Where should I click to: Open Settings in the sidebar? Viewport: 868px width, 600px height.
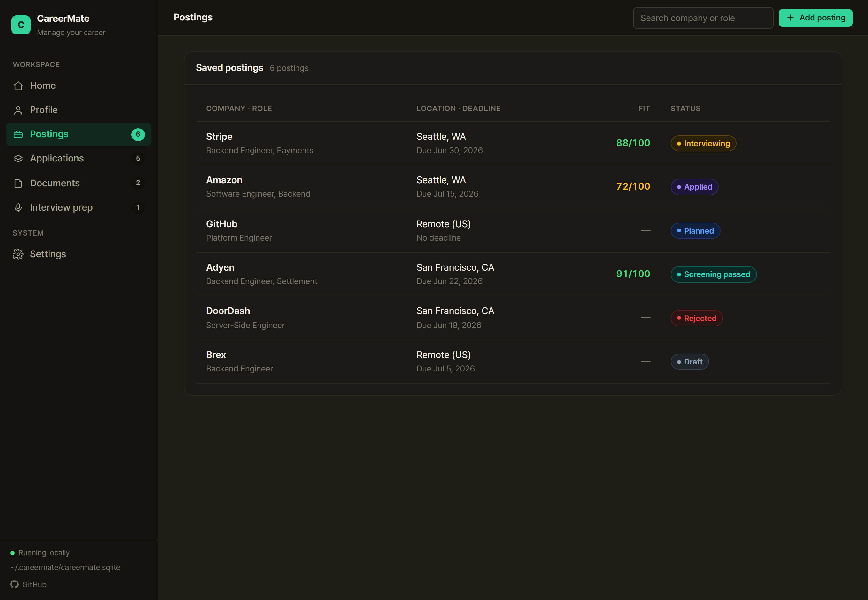click(x=79, y=254)
